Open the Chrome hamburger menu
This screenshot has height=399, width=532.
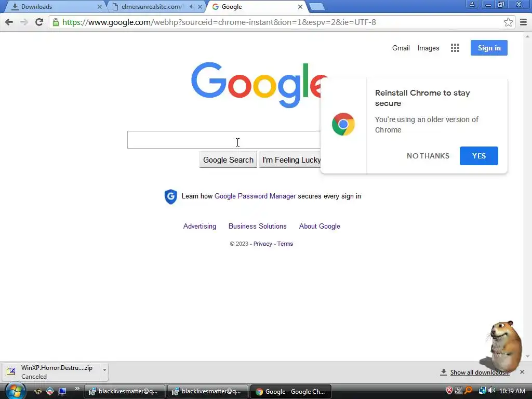(524, 22)
